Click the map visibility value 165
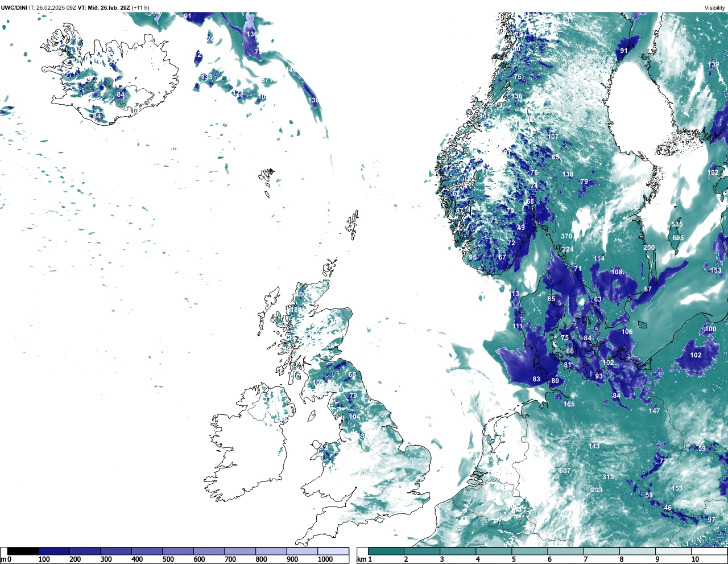 tap(569, 404)
